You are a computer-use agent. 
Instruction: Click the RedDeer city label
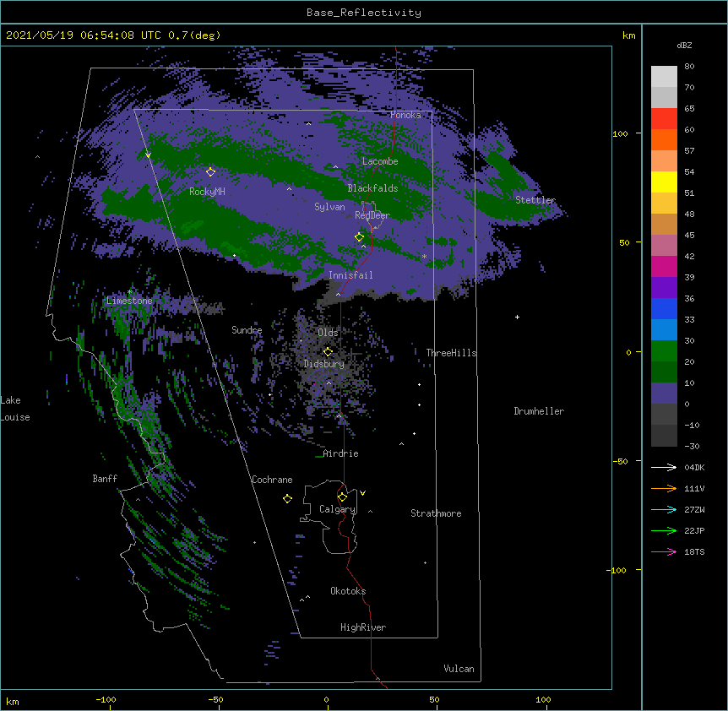(x=372, y=215)
